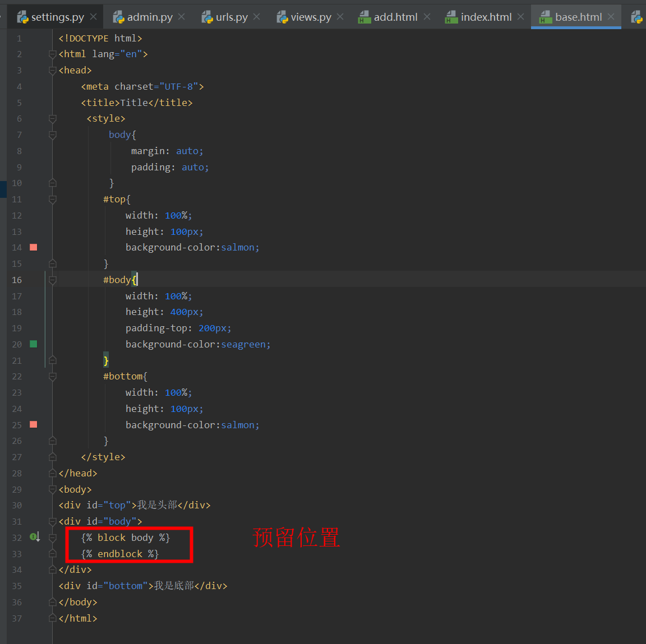Click the "margin: auto;" declaration
646x644 pixels.
pos(167,151)
